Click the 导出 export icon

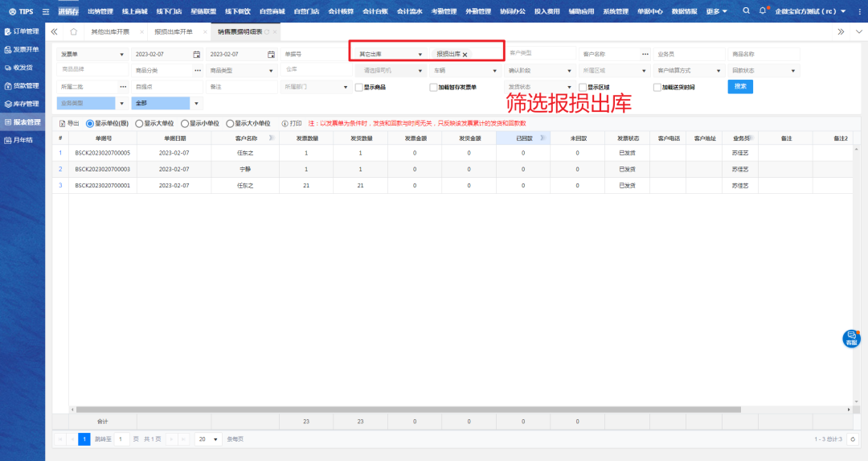coord(63,124)
